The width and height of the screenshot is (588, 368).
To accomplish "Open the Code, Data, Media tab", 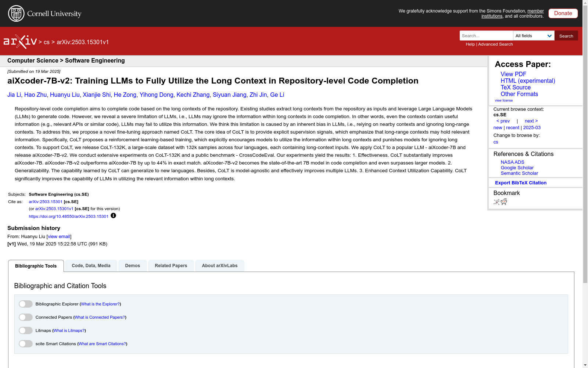I will (91, 266).
